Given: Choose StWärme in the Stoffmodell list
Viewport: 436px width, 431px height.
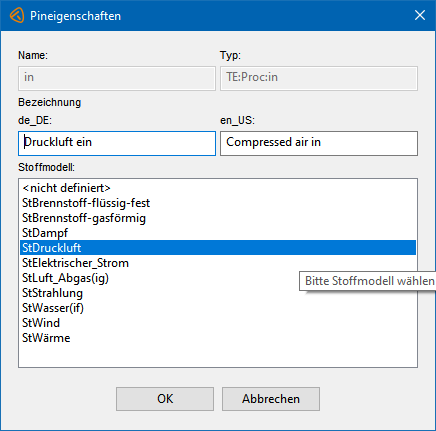Looking at the screenshot, I should point(218,338).
